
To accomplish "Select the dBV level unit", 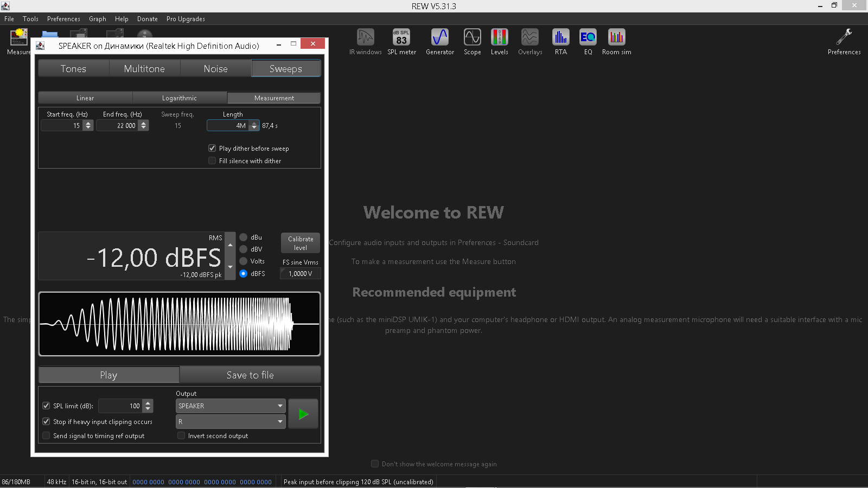I will click(x=244, y=249).
